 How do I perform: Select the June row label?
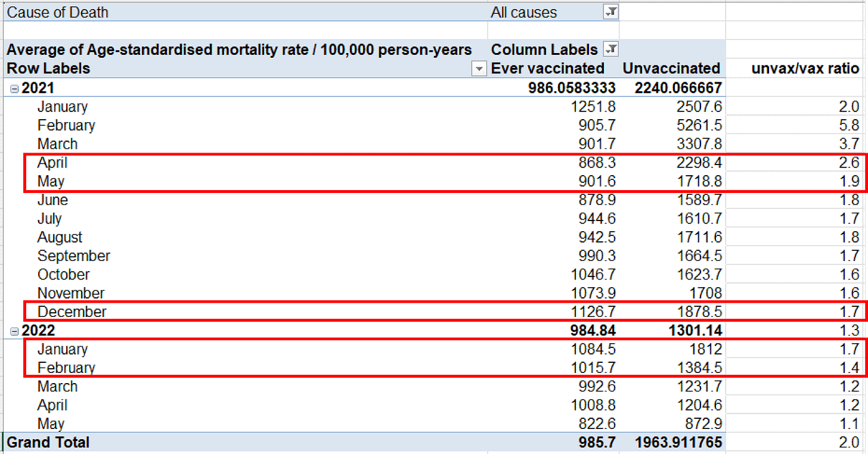52,200
